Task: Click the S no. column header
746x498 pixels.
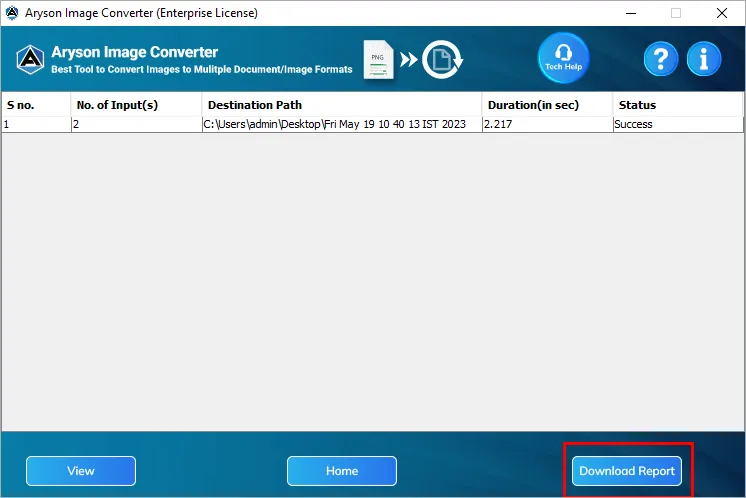Action: [36, 105]
